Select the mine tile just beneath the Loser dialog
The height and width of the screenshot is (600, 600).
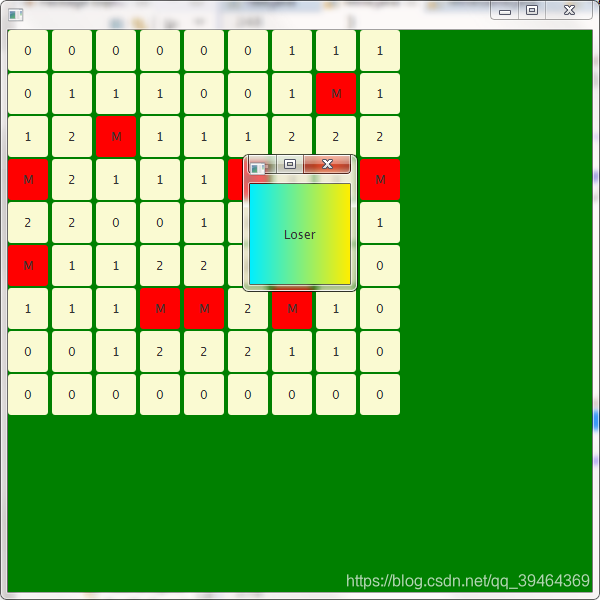pyautogui.click(x=292, y=308)
